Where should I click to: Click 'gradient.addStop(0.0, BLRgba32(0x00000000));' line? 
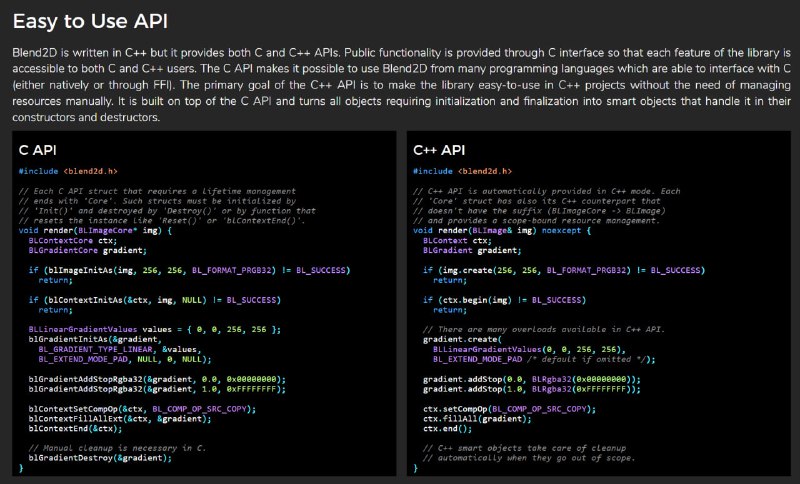pos(532,379)
